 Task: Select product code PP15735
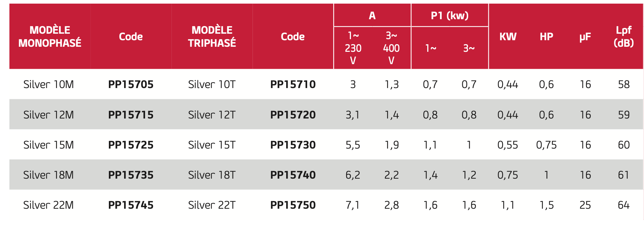tap(131, 175)
